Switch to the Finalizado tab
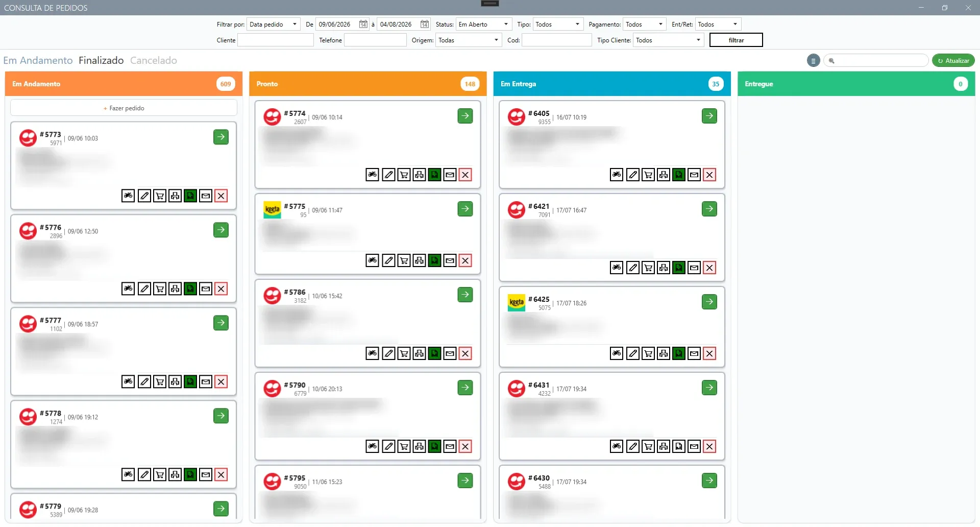 click(101, 60)
